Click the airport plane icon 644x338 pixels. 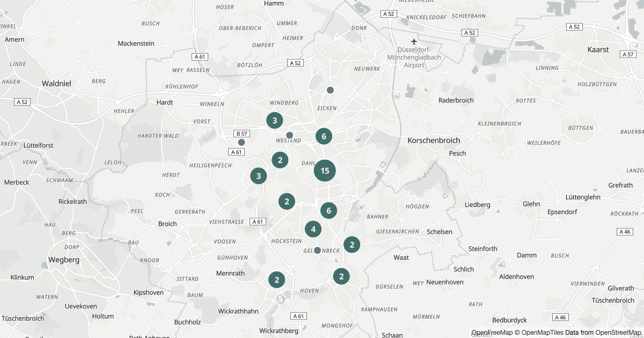[x=414, y=41]
